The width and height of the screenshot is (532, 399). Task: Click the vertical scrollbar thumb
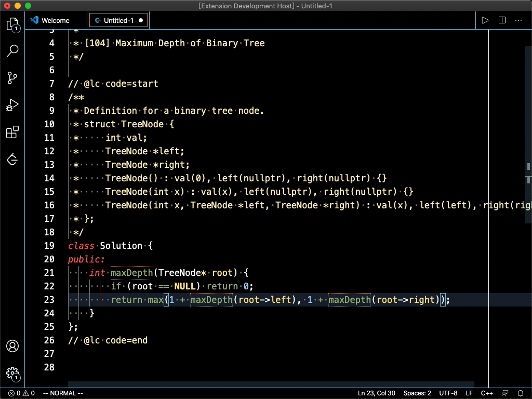(x=528, y=135)
